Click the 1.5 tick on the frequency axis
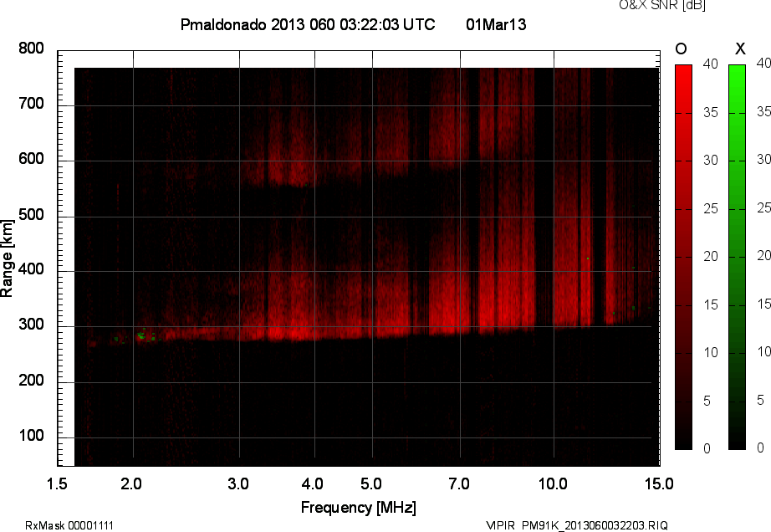Screen dimensions: 771x532 (58, 483)
